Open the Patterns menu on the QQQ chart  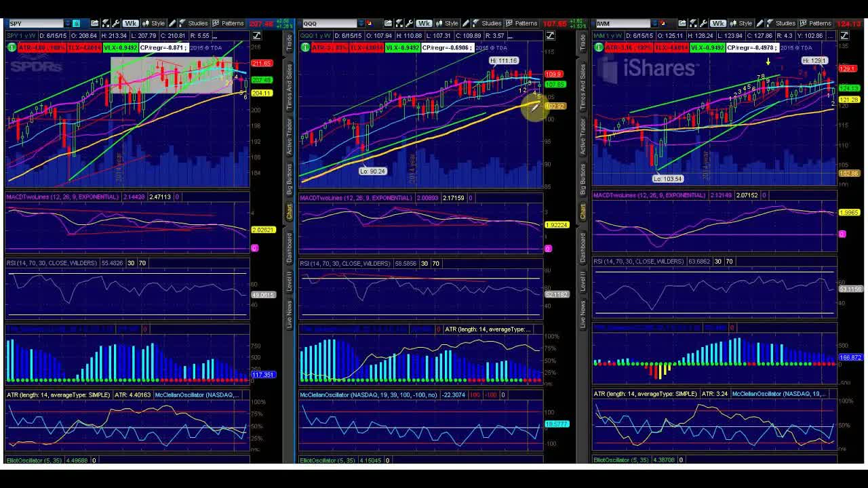pos(521,23)
